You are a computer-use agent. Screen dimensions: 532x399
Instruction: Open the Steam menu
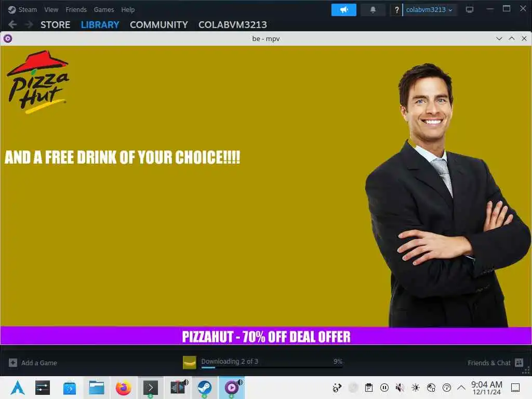coord(22,9)
